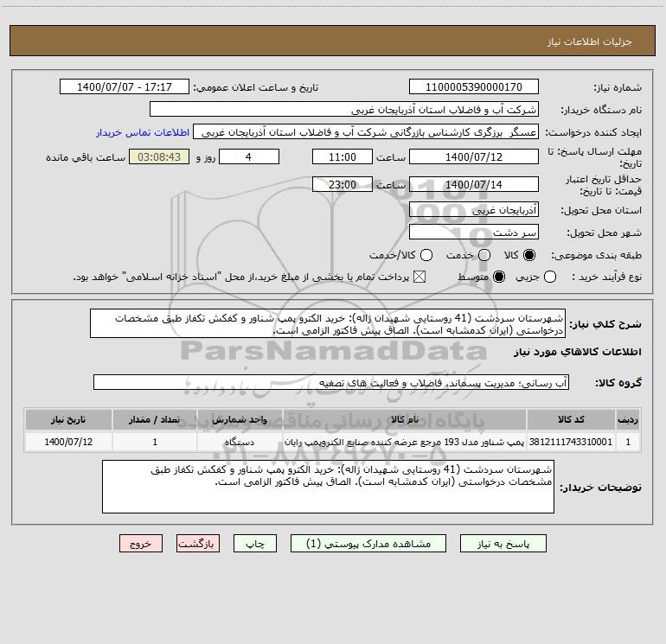Click the واحد شمارش column header

click(240, 419)
